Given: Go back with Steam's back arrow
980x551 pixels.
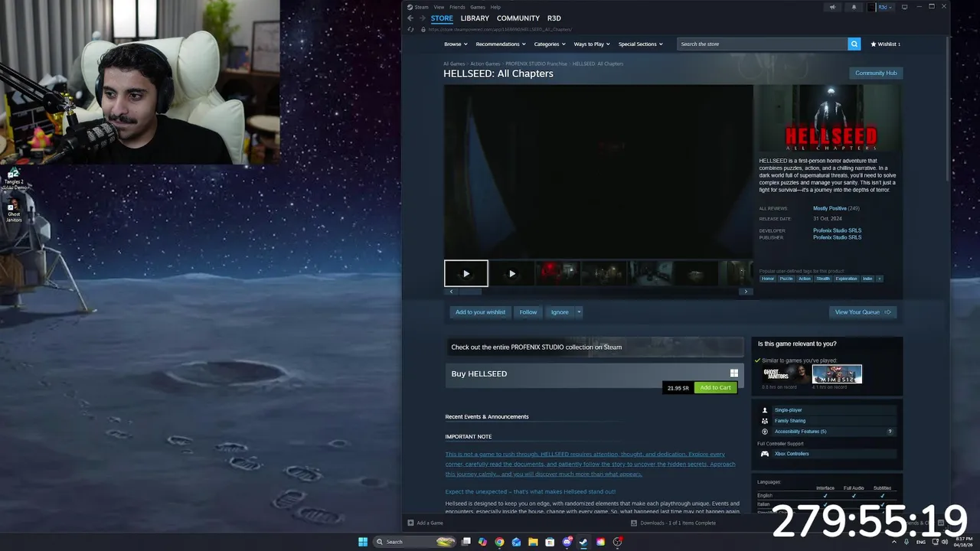Looking at the screenshot, I should tap(410, 18).
